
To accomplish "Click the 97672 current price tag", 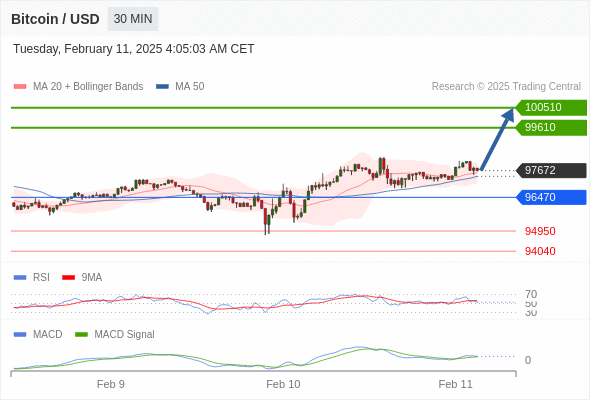I will point(551,170).
